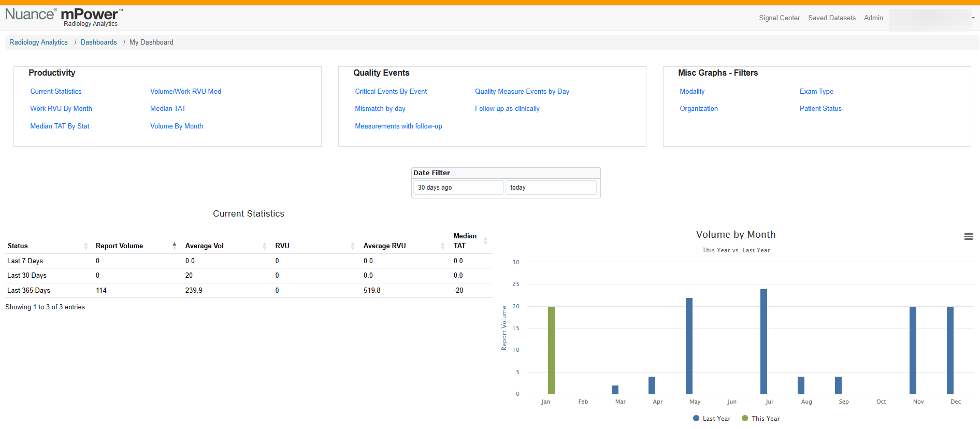Sort table by Report Volume arrow
This screenshot has height=429, width=980.
point(175,246)
